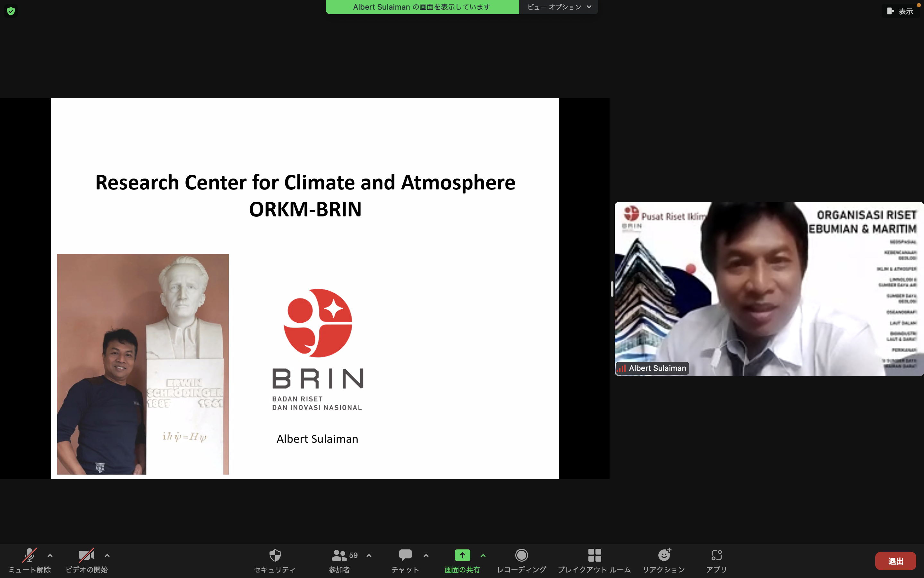
Task: Open the Chat panel
Action: (x=405, y=560)
